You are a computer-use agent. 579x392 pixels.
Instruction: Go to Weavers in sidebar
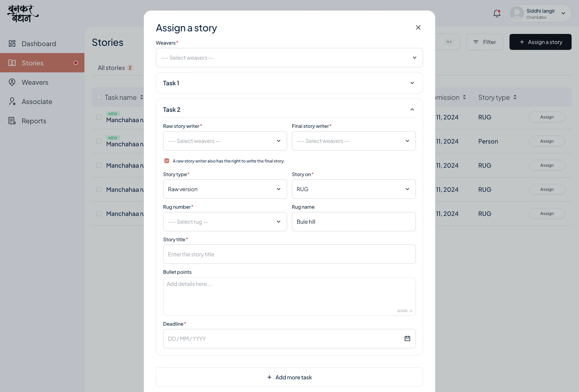coord(42,82)
